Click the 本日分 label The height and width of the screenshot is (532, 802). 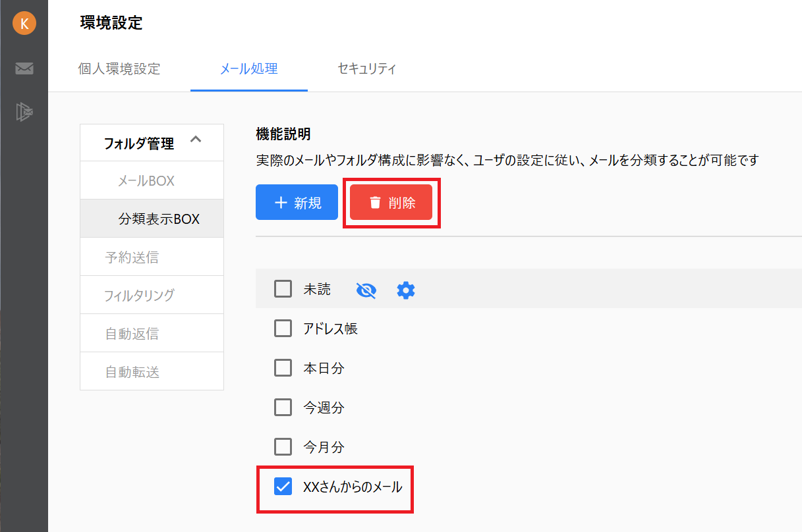pos(324,368)
